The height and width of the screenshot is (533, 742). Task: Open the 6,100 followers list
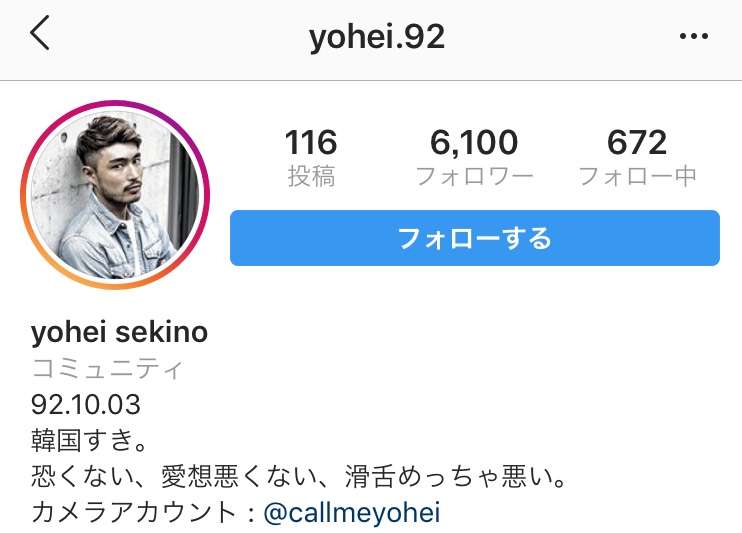(474, 142)
